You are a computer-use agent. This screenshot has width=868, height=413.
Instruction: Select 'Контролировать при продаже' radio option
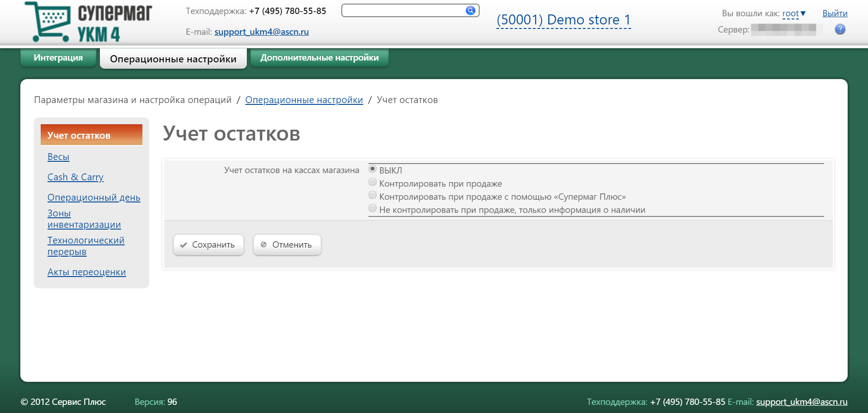point(373,182)
